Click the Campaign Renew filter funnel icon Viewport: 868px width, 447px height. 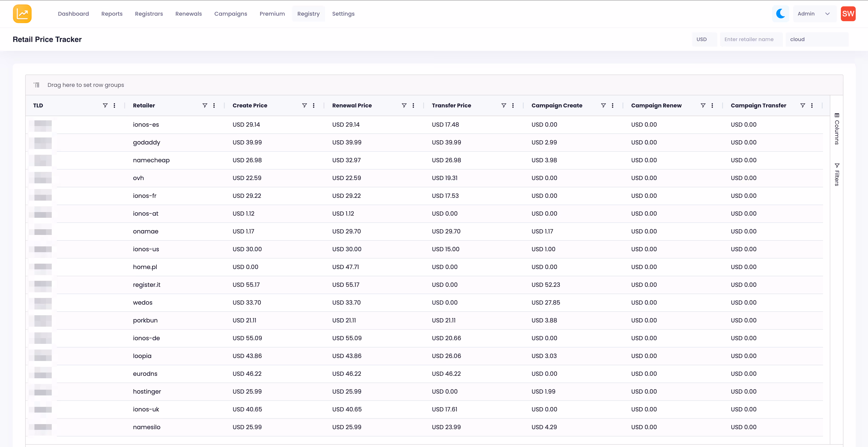point(703,105)
